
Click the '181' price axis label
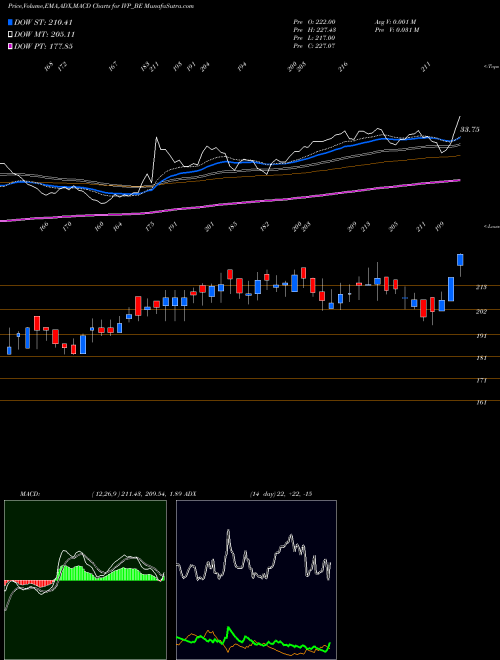481,358
